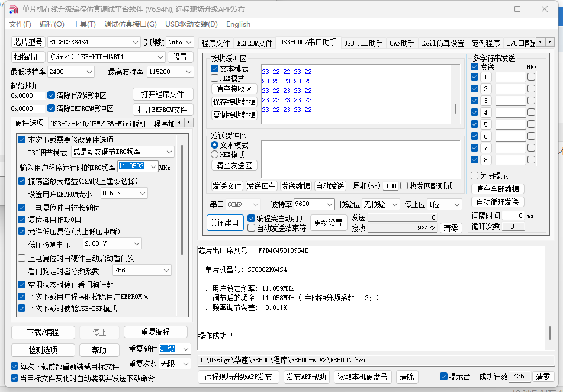Open the 工具(T) menu

(x=84, y=24)
